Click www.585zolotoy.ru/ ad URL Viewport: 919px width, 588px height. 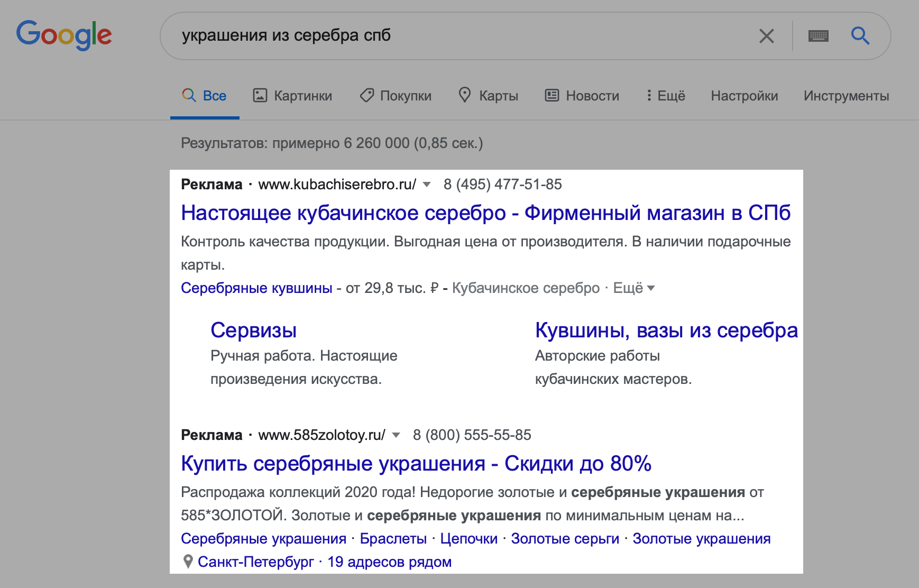(322, 435)
